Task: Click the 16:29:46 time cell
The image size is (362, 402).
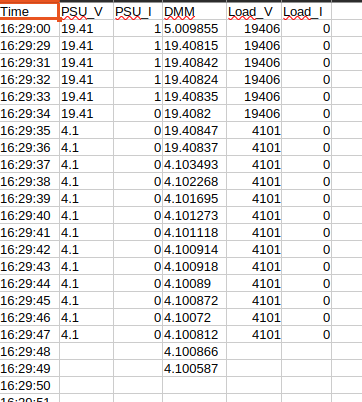Action: [30, 318]
